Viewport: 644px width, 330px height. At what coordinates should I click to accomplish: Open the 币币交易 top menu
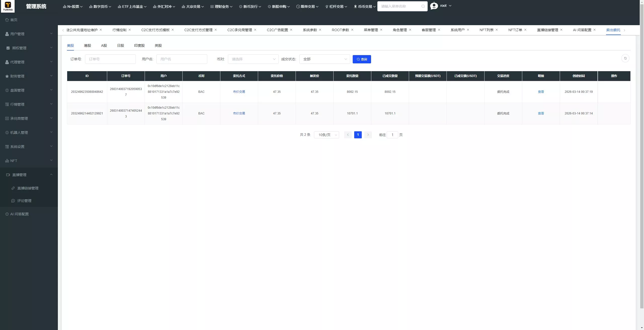pos(365,7)
